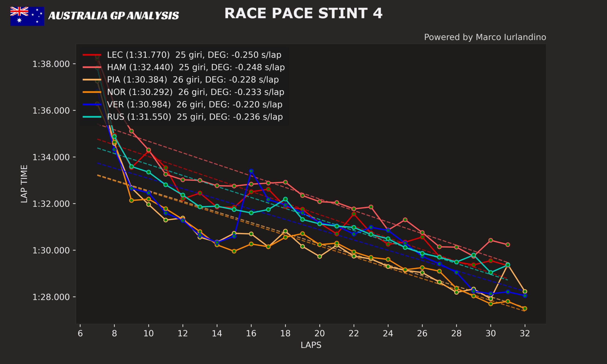Image resolution: width=607 pixels, height=364 pixels.
Task: Click the 'Powered by Marco Iurlandino' credit
Action: (485, 37)
